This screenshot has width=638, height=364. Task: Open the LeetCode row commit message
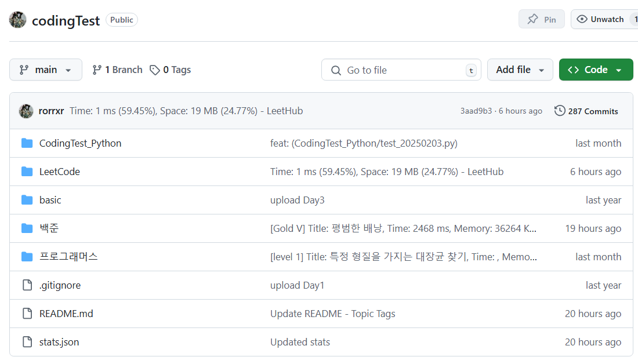(x=387, y=172)
